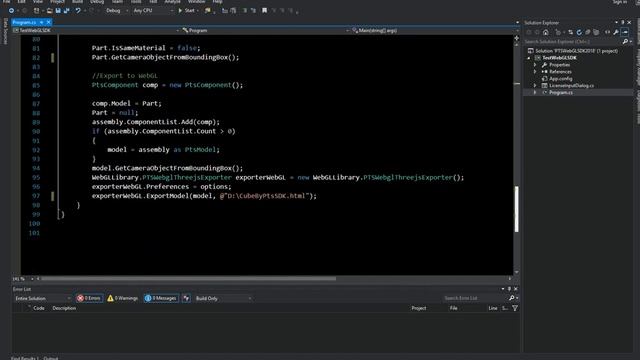640x360 pixels.
Task: Click the View Code icon in Solution Explorer
Action: pos(607,32)
